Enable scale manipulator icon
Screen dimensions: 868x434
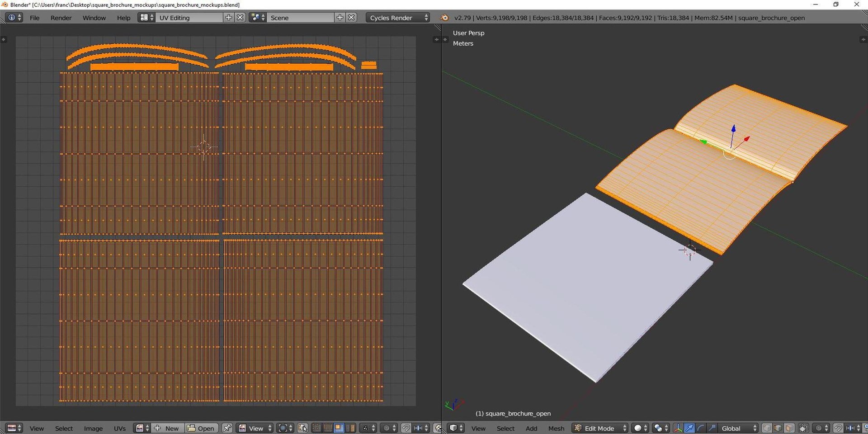point(712,428)
